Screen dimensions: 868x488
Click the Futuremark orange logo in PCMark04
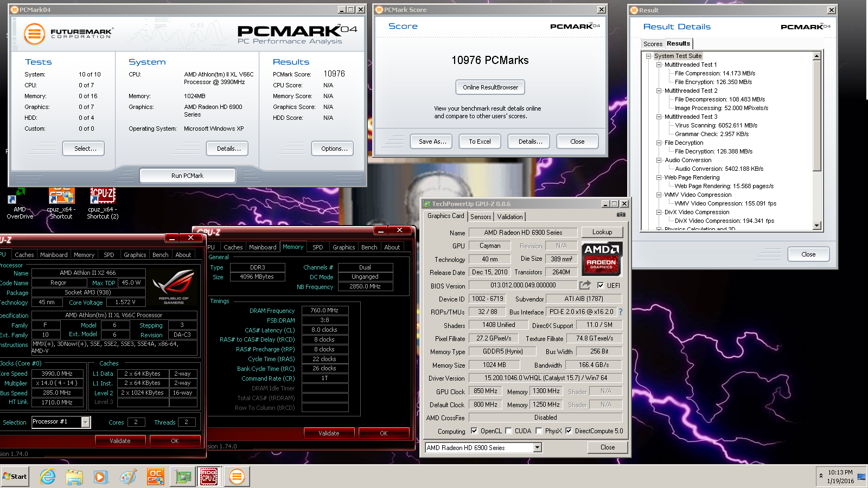coord(34,34)
